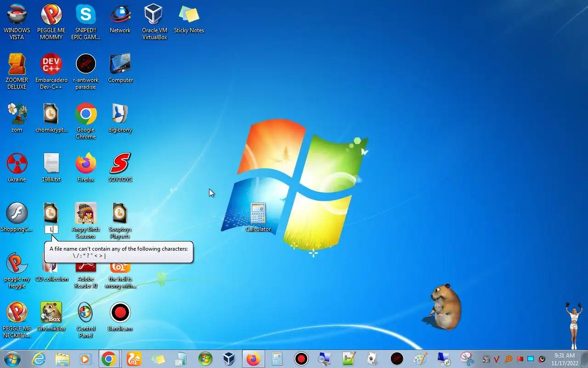The image size is (588, 368).
Task: Open Internet Explorer from the taskbar
Action: pos(39,359)
